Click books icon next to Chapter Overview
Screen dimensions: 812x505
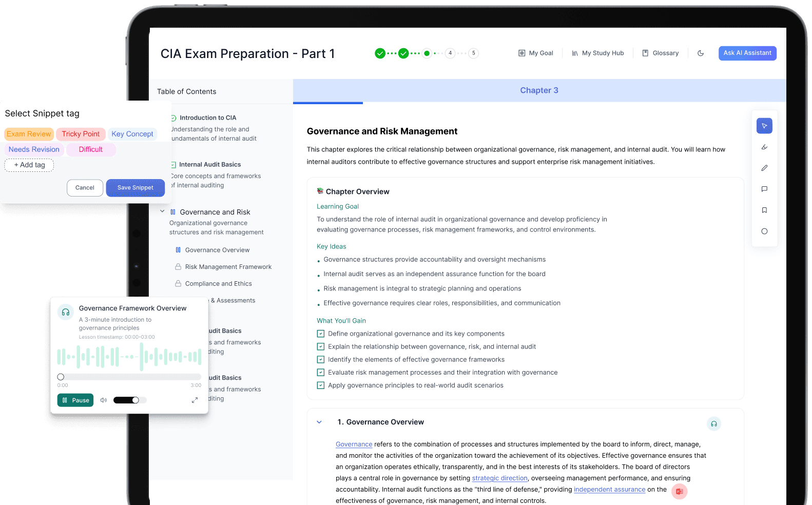pos(320,191)
